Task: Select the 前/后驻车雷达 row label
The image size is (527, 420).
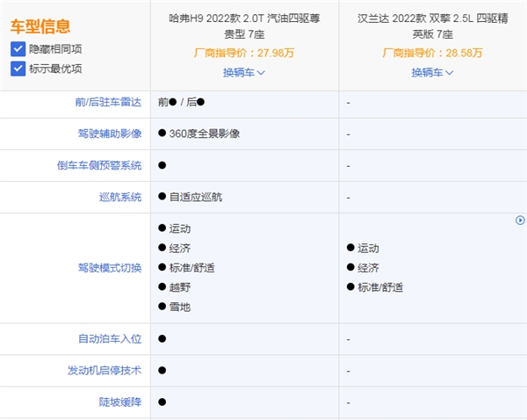Action: [x=109, y=102]
